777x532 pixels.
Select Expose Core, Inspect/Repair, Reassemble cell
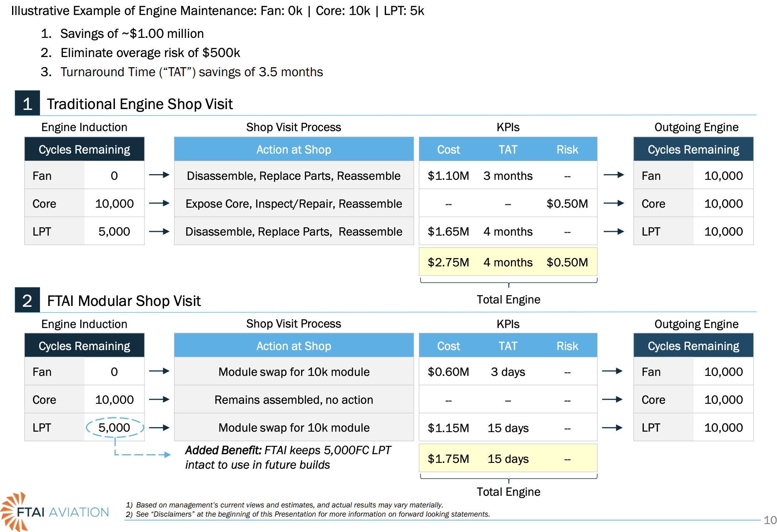click(x=294, y=204)
